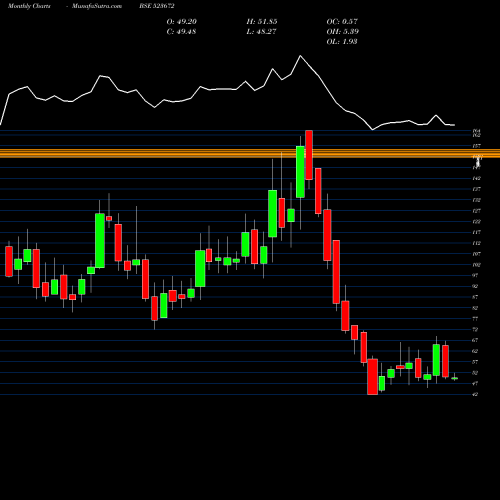The image size is (500, 500).
Task: Select the Monthly Charts title text
Action: (x=29, y=6)
